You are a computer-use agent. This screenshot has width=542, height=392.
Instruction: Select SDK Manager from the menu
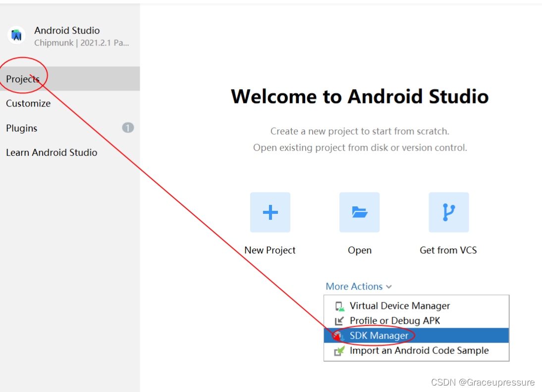click(x=416, y=336)
